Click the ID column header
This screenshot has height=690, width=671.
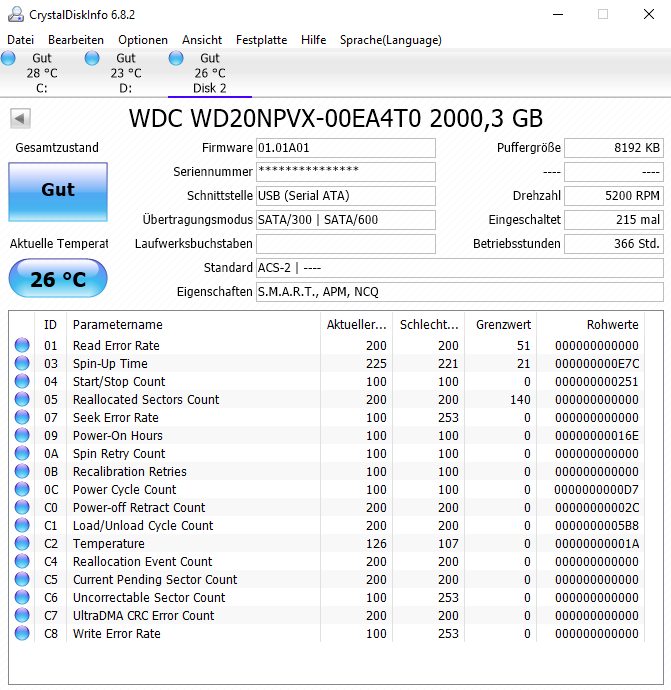click(51, 325)
